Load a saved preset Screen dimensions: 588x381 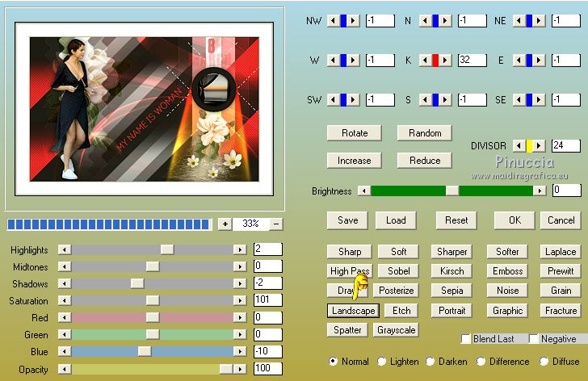396,220
